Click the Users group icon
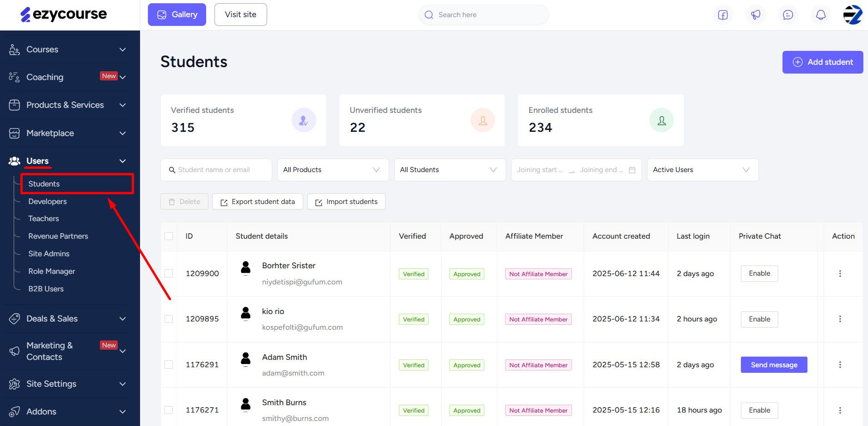The width and height of the screenshot is (868, 426). pyautogui.click(x=14, y=161)
